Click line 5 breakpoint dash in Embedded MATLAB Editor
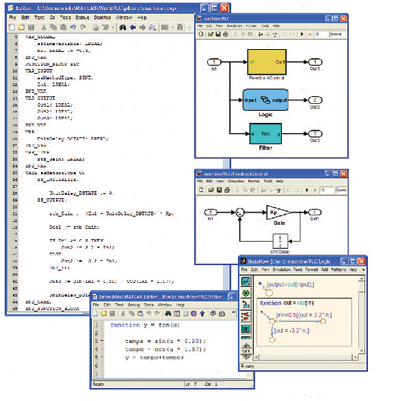The width and height of the screenshot is (400, 401). click(102, 357)
